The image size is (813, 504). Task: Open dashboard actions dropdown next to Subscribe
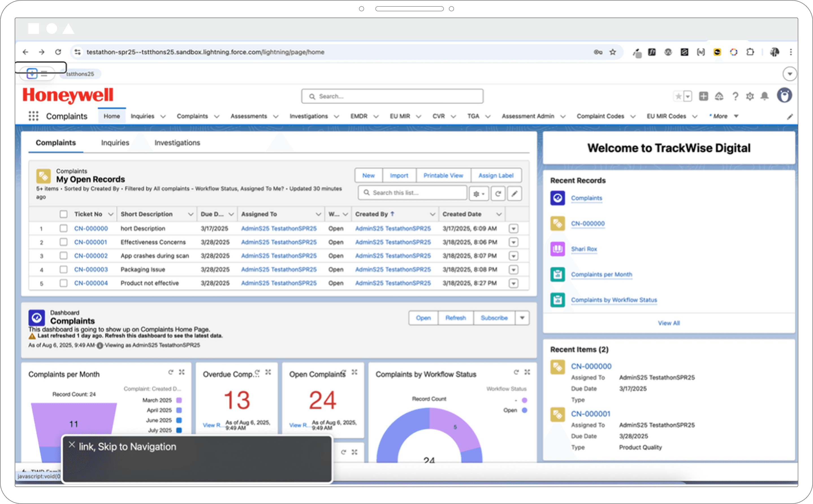click(x=522, y=318)
